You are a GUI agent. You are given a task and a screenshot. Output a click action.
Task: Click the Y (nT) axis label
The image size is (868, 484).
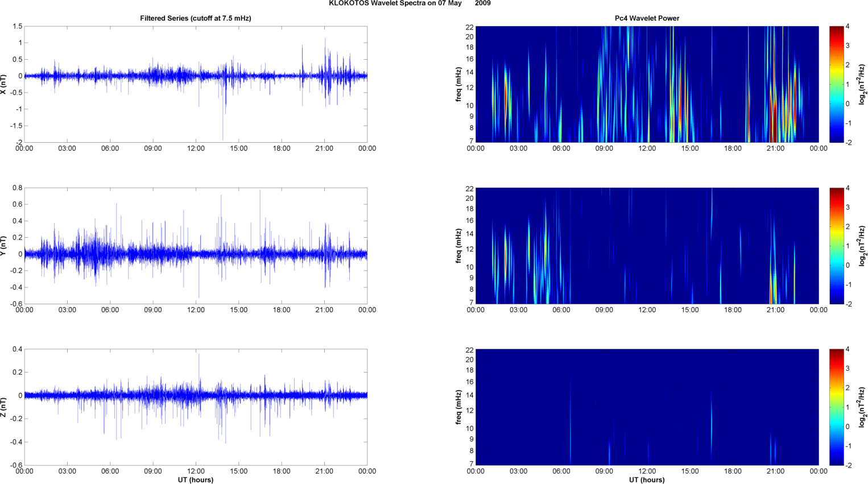[4, 246]
